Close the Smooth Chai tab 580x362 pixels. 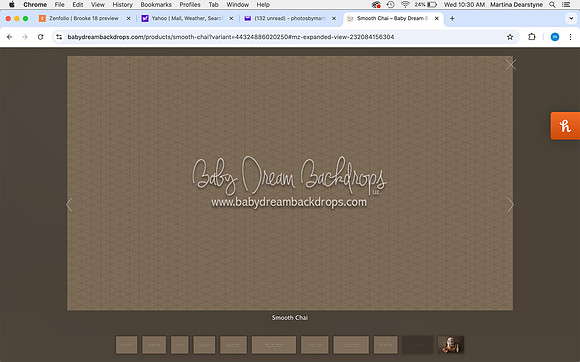(x=436, y=18)
